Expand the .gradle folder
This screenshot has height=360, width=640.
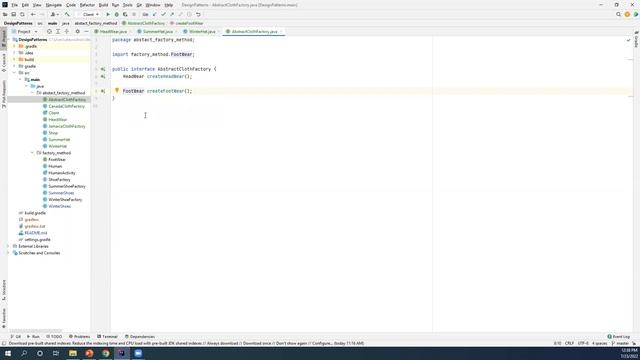[x=14, y=46]
